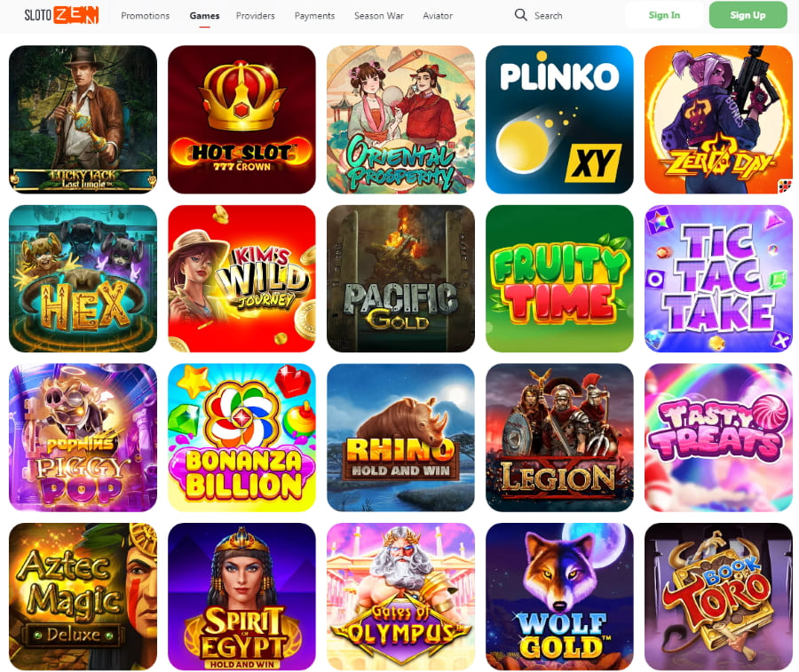Open the Wolf Gold game tile

point(559,597)
